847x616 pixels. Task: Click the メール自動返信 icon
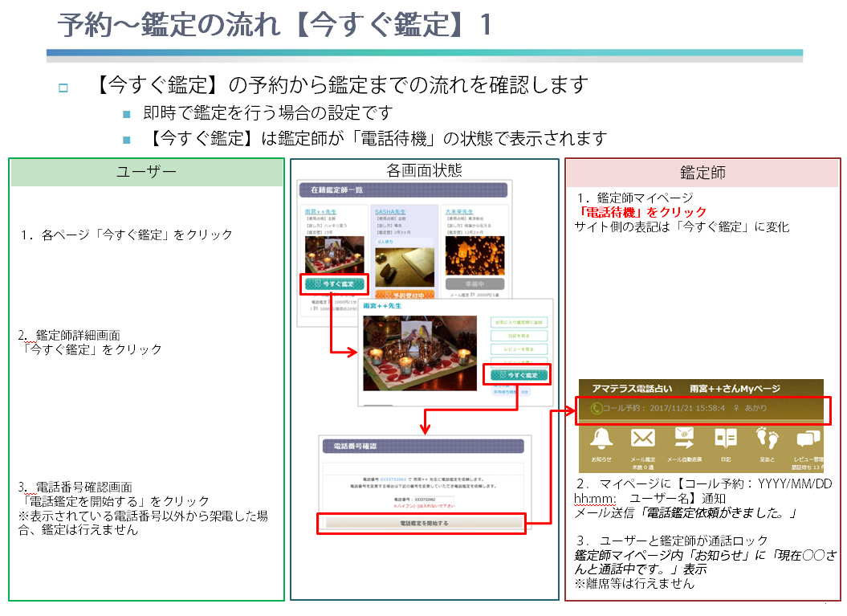pos(684,439)
